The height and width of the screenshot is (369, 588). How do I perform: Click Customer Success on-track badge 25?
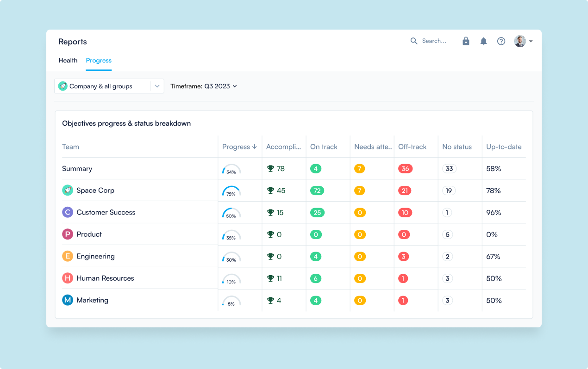tap(317, 213)
